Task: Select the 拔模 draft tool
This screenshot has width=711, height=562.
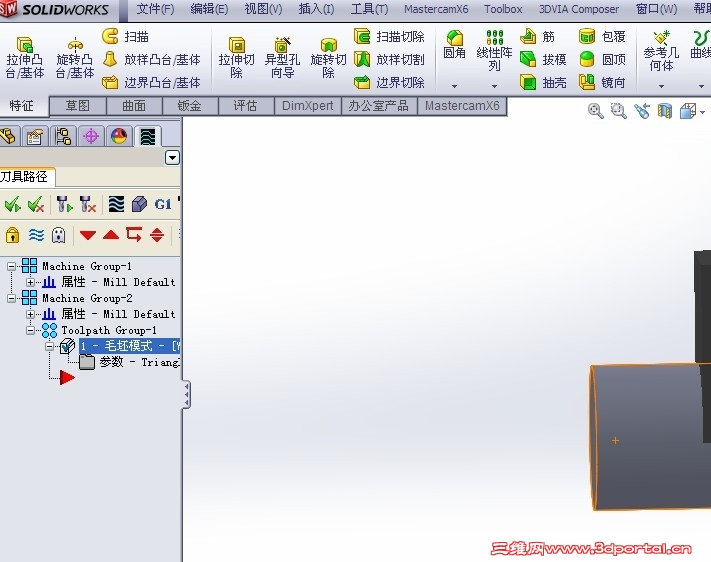Action: pyautogui.click(x=543, y=59)
